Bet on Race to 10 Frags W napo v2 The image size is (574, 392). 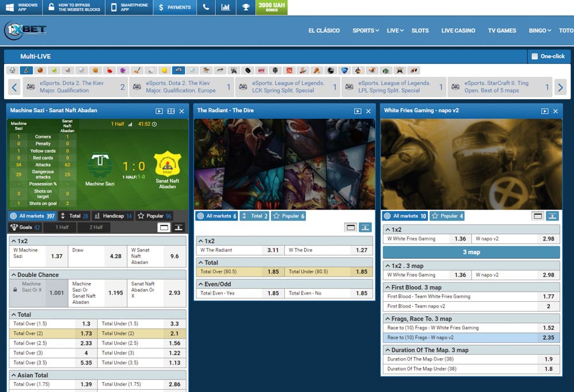click(x=471, y=337)
